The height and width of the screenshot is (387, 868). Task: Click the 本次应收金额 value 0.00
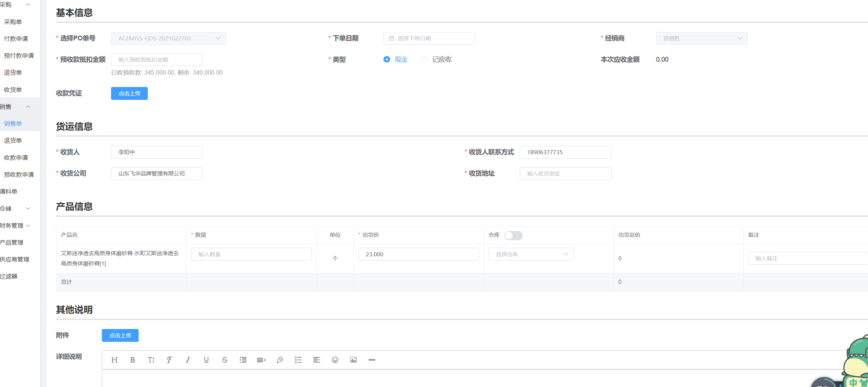click(x=662, y=59)
